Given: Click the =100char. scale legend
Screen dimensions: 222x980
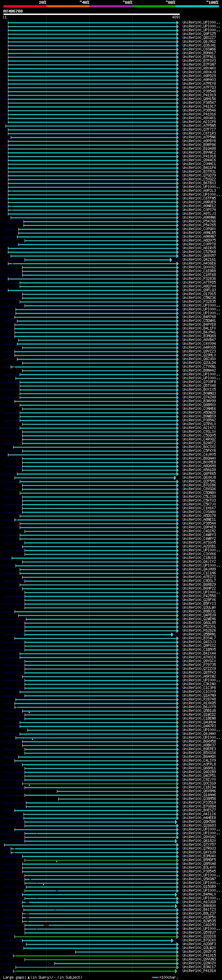Looking at the screenshot, I should tap(165, 977).
